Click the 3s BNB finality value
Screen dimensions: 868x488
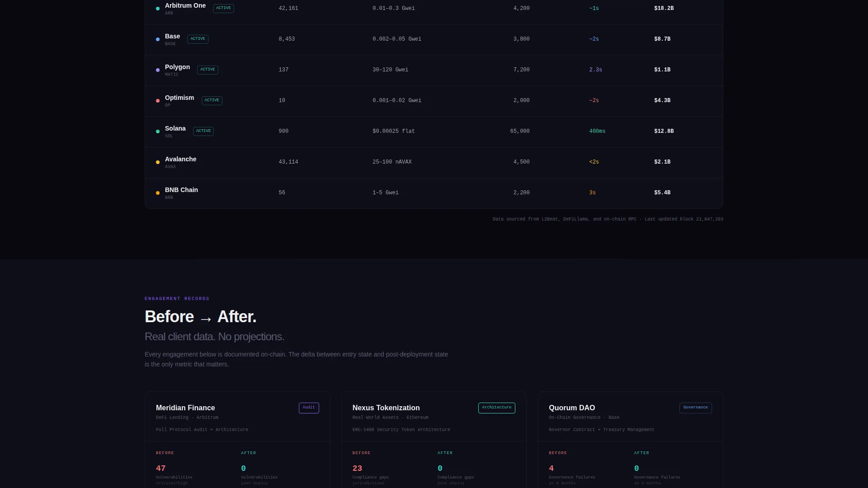592,192
